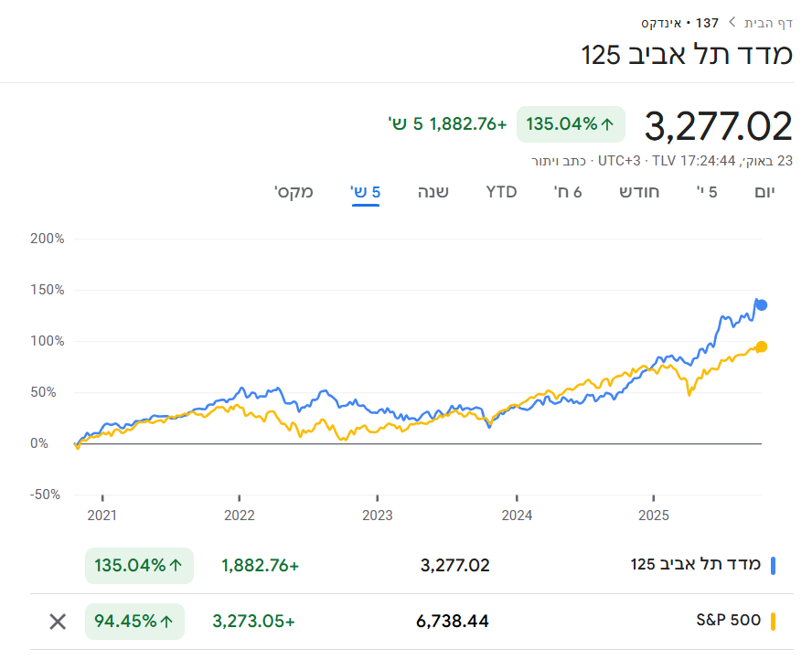Select the 5 ש' (5 years) tab

tap(365, 192)
